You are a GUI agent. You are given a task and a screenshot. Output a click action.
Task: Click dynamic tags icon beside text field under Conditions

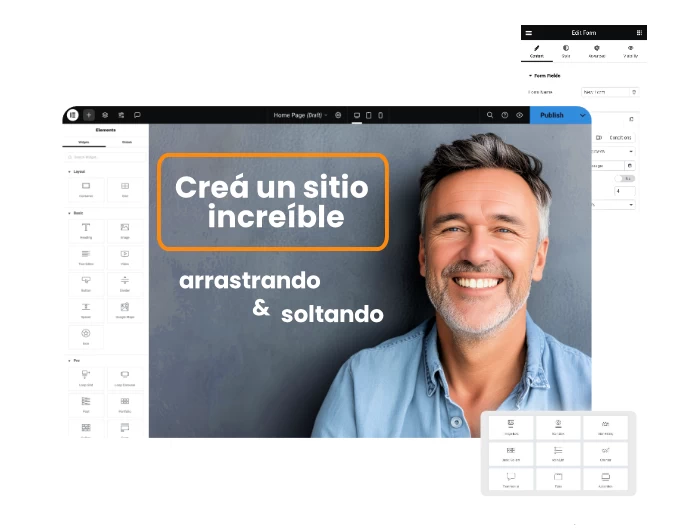coord(630,166)
